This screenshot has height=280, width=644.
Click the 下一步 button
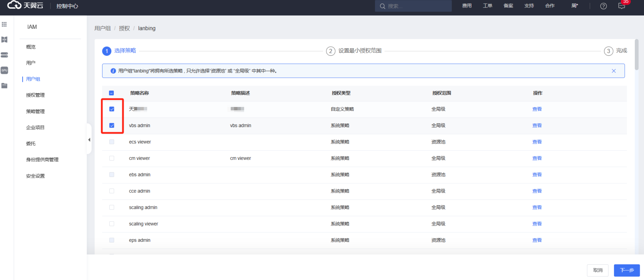[x=626, y=270]
